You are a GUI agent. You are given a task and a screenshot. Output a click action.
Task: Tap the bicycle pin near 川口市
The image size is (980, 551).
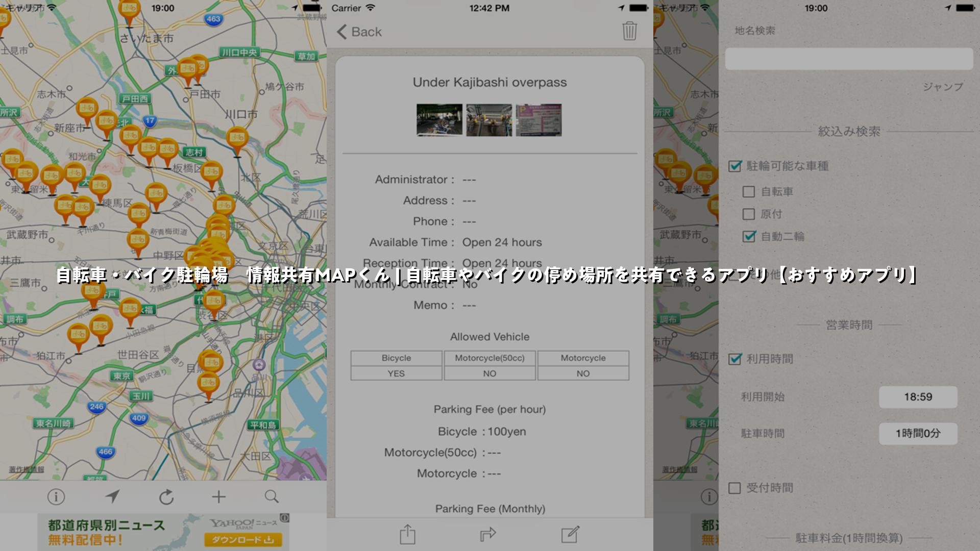tap(237, 141)
